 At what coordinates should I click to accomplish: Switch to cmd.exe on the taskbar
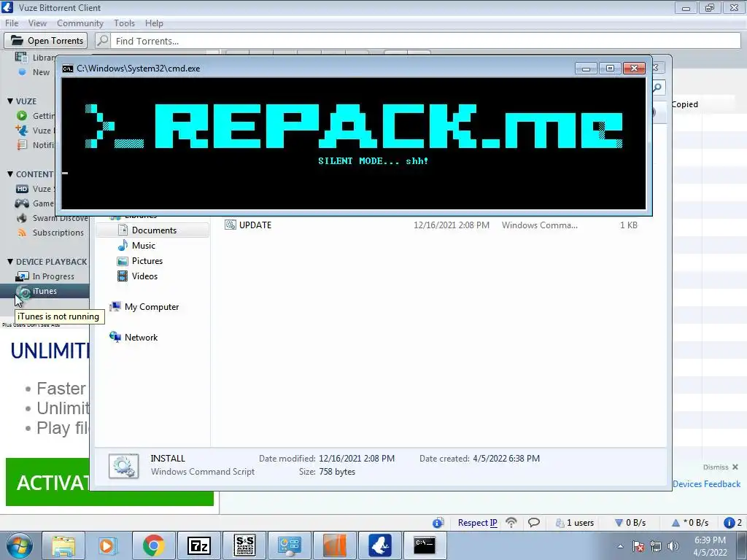click(x=425, y=545)
